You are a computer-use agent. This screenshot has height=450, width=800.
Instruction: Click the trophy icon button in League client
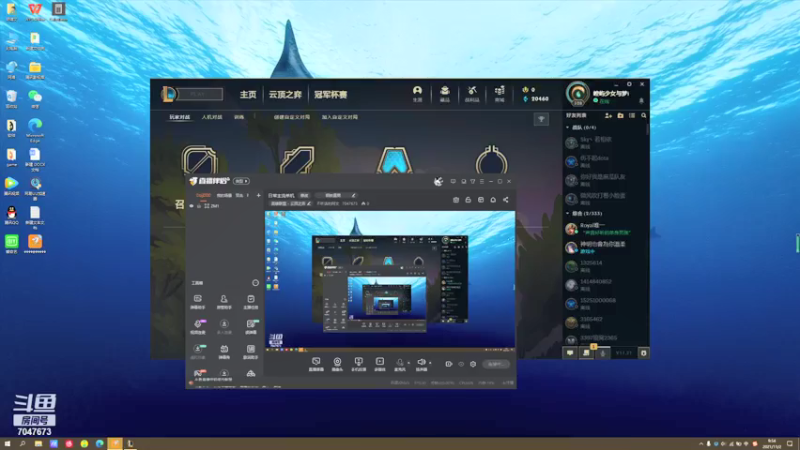(541, 119)
